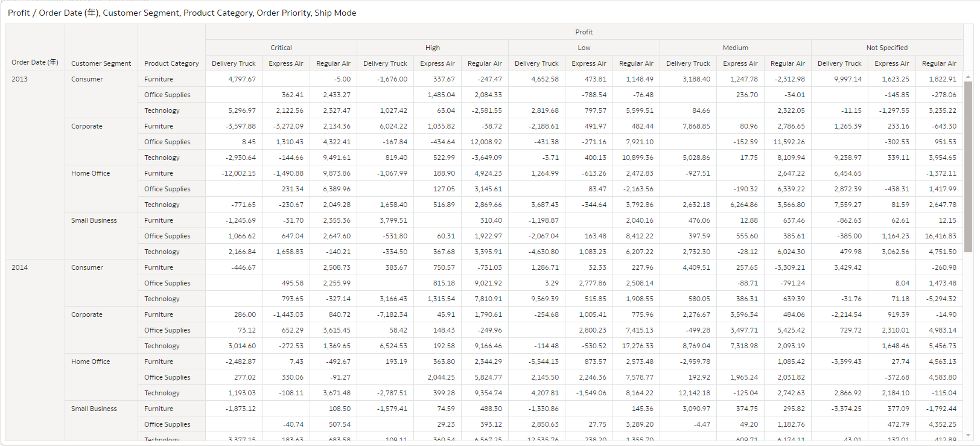Select Technology row under 2014 Consumer

(x=171, y=299)
